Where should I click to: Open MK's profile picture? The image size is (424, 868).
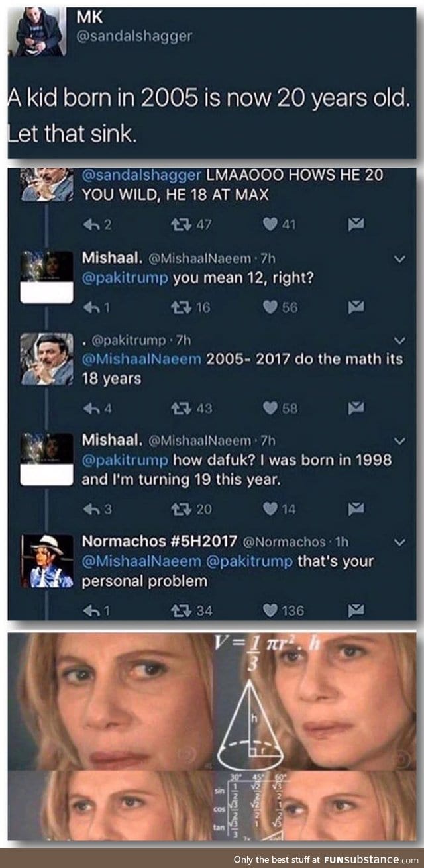pos(39,32)
